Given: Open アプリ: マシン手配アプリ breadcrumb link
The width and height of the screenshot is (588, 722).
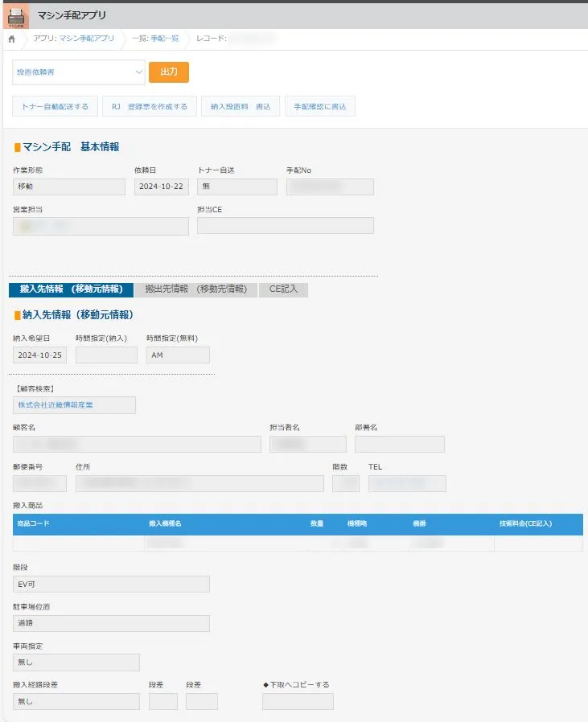Looking at the screenshot, I should coord(73,39).
